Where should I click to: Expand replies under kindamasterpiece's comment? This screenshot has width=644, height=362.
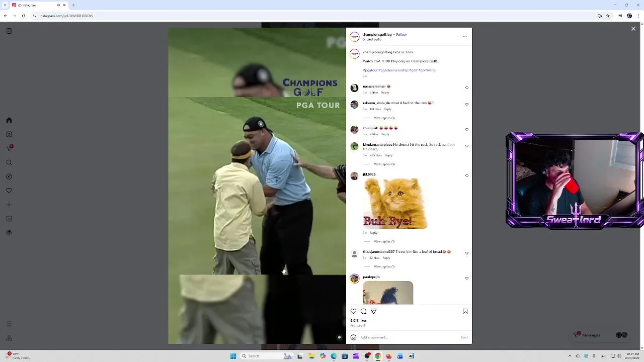(384, 164)
